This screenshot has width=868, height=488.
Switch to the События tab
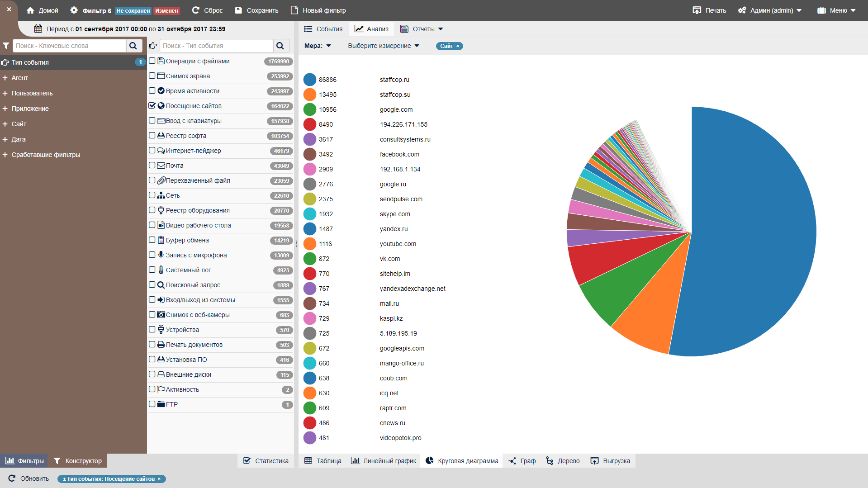[323, 29]
